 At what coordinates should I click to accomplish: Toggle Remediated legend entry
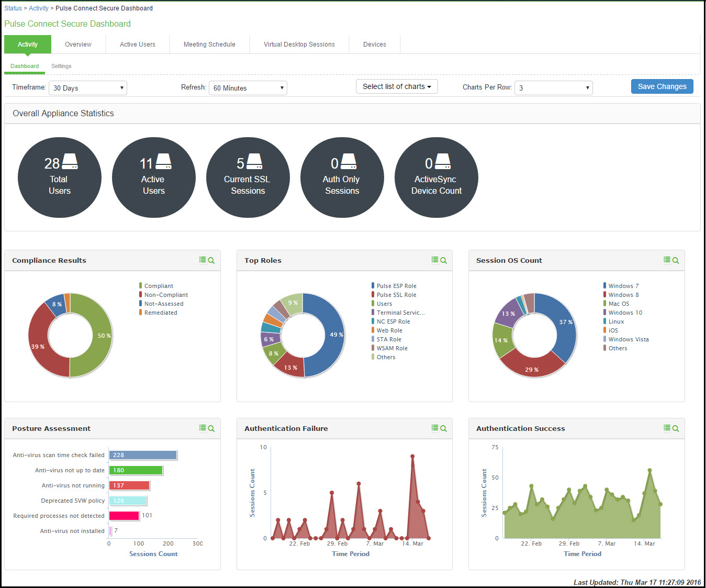click(158, 313)
